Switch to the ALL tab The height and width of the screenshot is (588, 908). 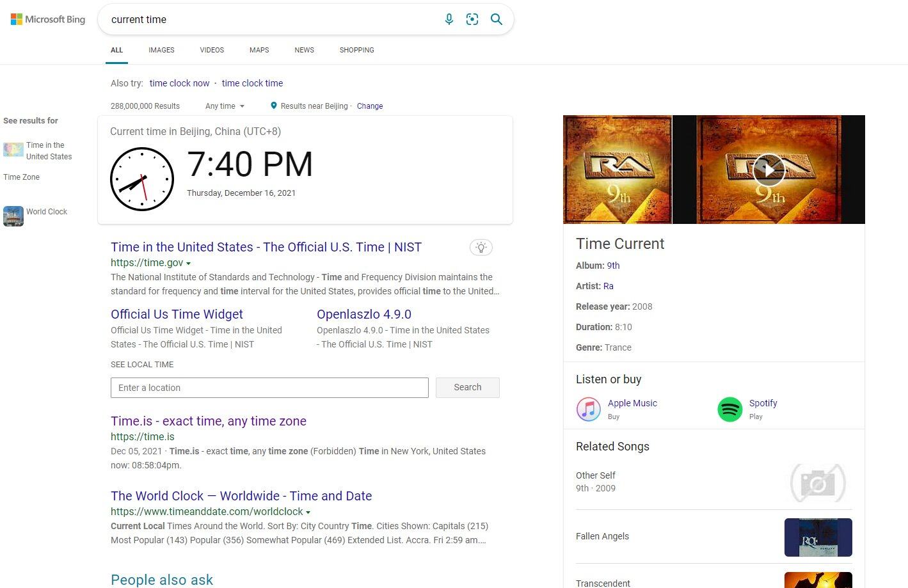tap(116, 50)
